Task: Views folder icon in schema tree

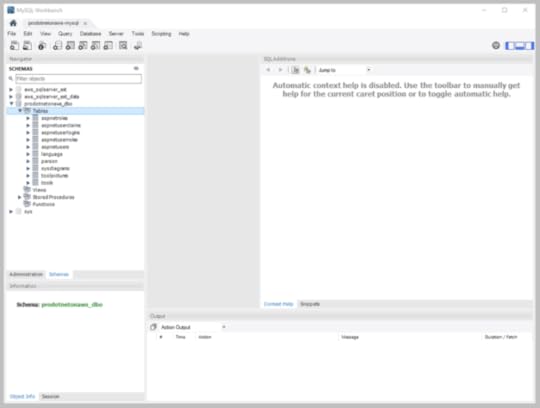Action: tap(28, 190)
